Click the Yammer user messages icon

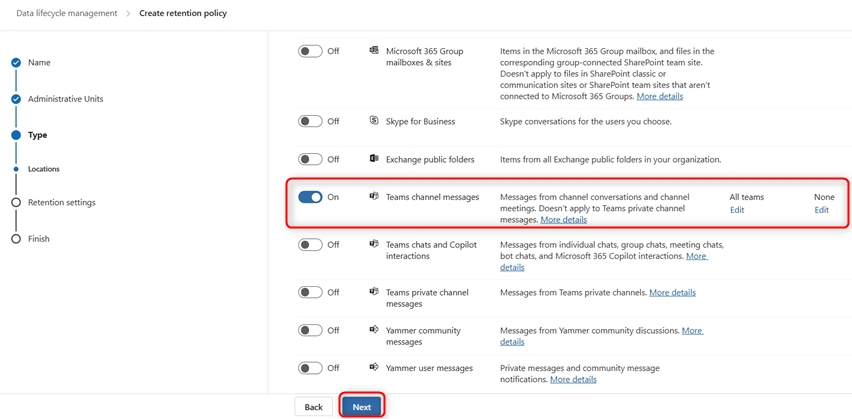(374, 367)
